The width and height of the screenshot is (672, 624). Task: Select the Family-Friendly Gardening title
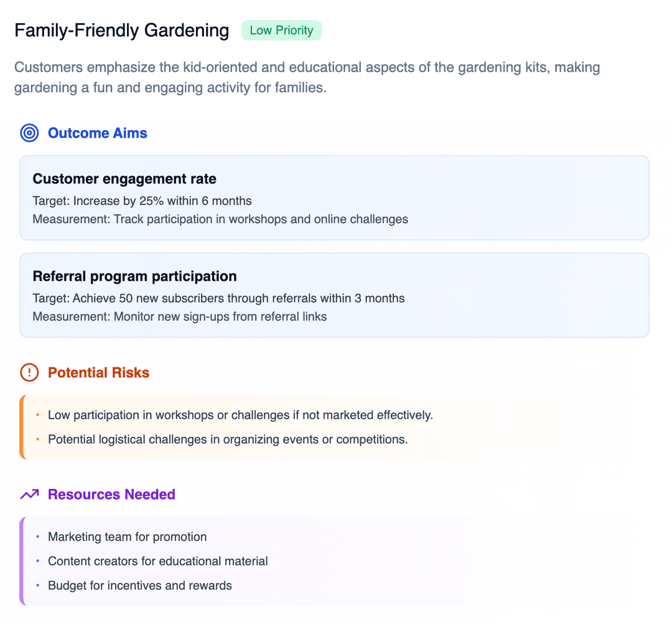122,30
